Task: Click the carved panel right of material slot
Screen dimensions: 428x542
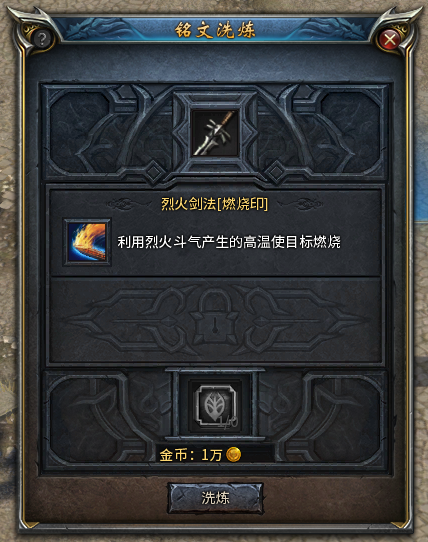Action: [322, 420]
